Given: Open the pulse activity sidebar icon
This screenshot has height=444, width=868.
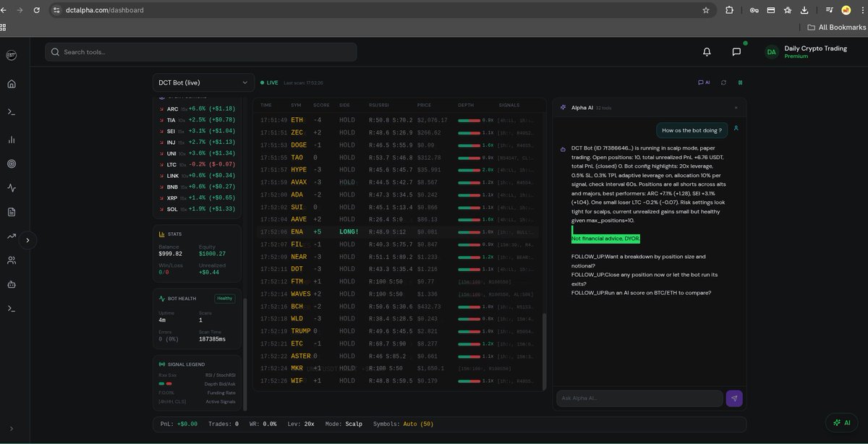Looking at the screenshot, I should click(x=11, y=188).
